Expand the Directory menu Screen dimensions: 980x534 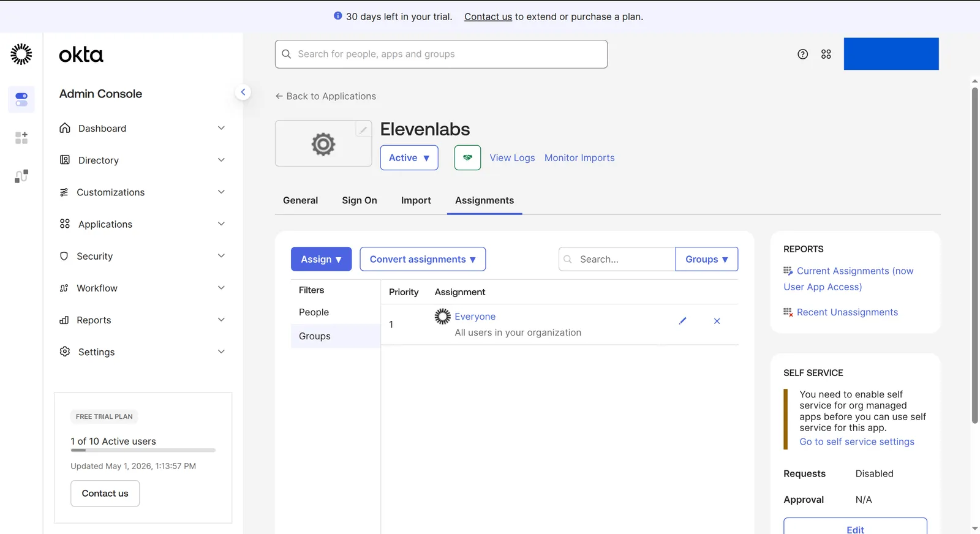(142, 160)
